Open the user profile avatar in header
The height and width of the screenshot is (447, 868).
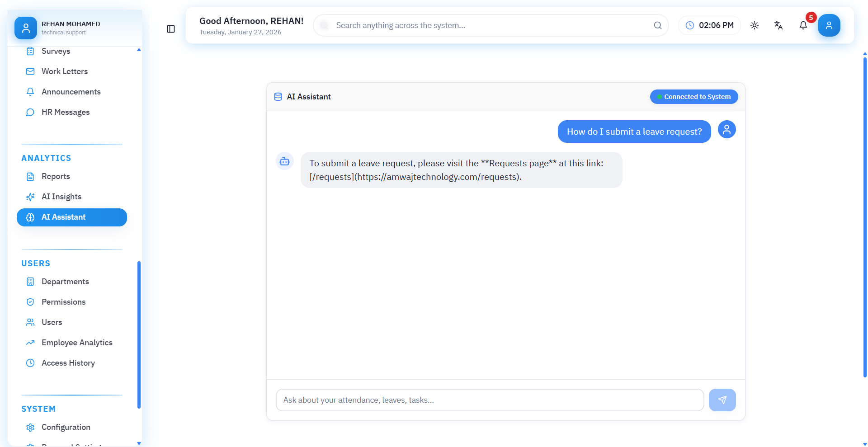pos(829,26)
